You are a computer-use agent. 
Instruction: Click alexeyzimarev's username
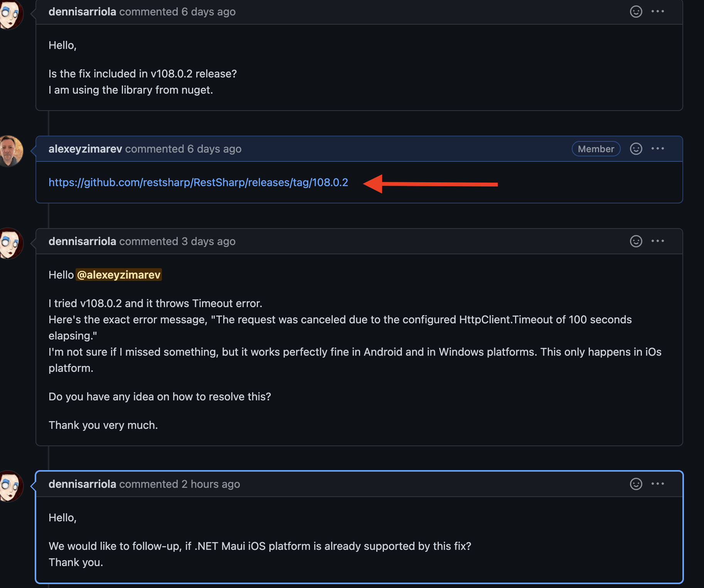pos(85,149)
